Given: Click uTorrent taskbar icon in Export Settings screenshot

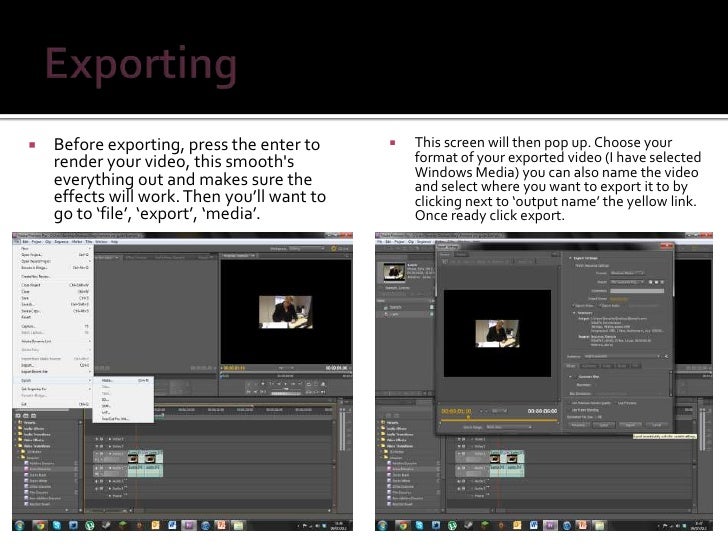Looking at the screenshot, I should tap(452, 525).
